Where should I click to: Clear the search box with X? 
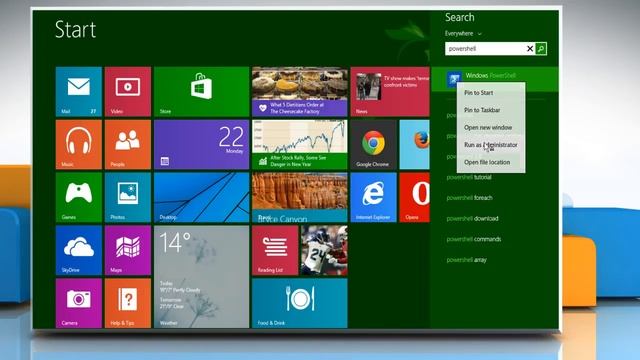pyautogui.click(x=530, y=49)
